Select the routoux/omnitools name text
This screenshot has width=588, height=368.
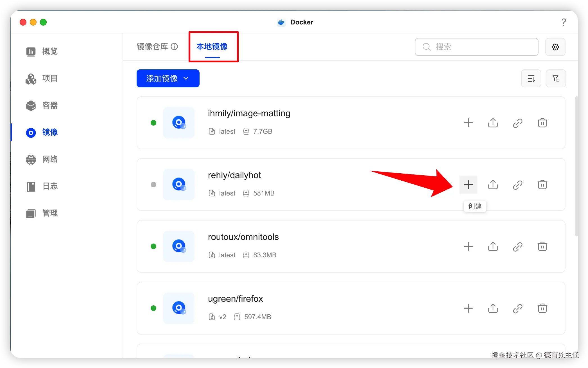point(243,237)
